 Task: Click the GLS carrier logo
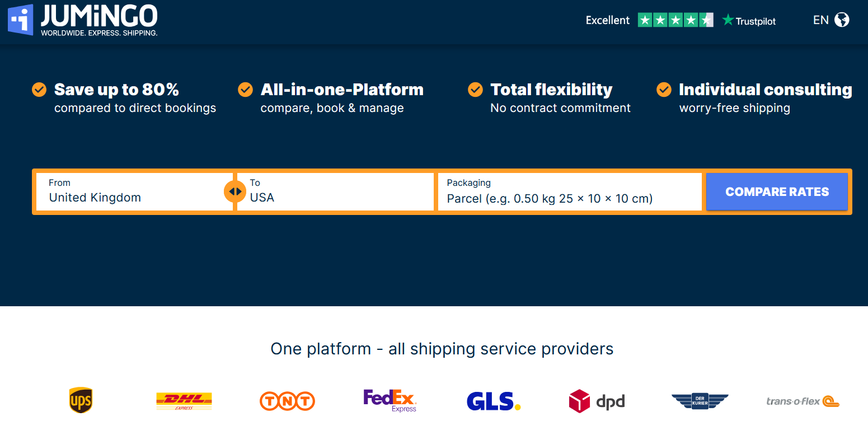coord(494,401)
